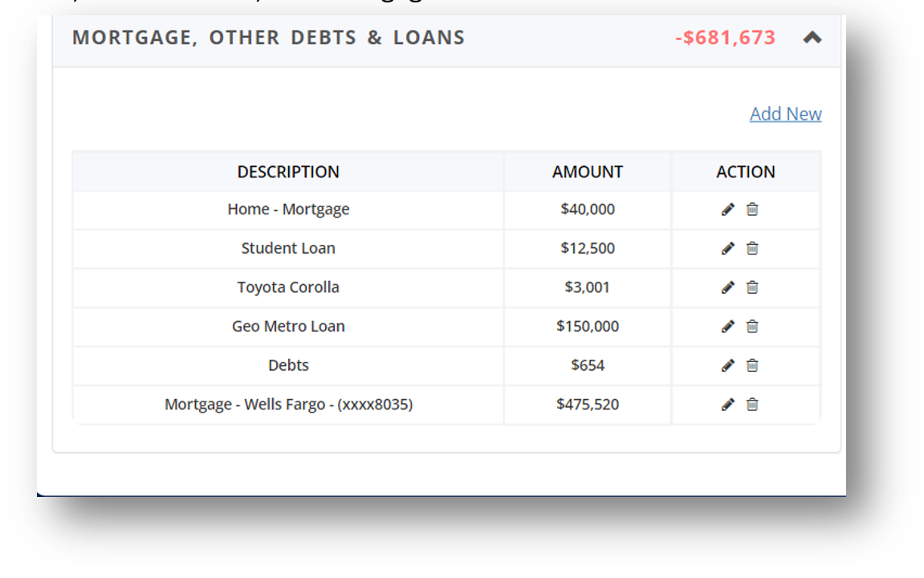Viewport: 924px width, 578px height.
Task: Click the Description column header
Action: point(288,172)
